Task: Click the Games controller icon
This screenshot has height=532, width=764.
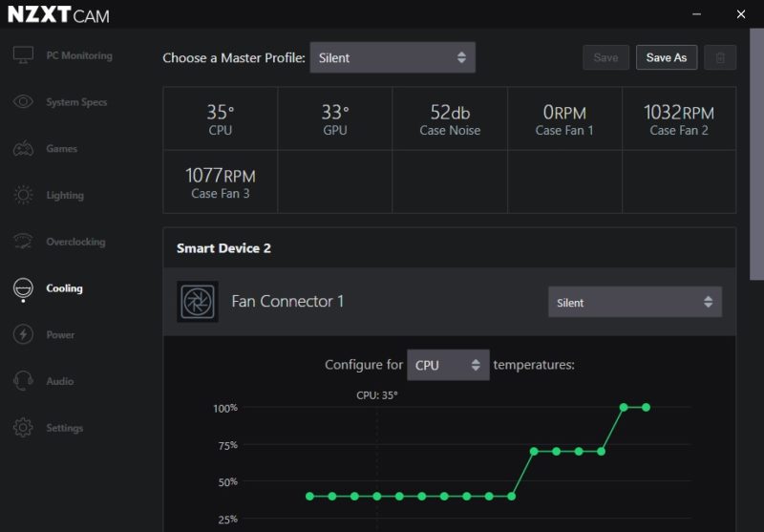Action: click(x=23, y=149)
